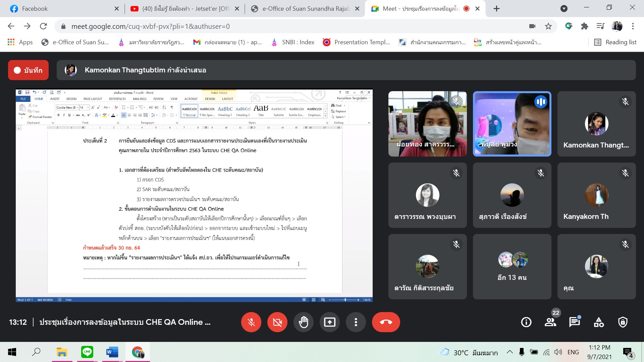Open the three-dot more options menu

[x=356, y=322]
